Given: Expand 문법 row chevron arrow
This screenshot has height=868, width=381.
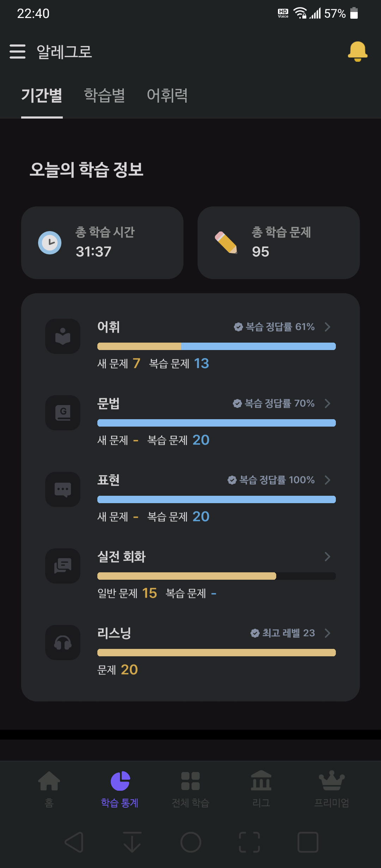Looking at the screenshot, I should pyautogui.click(x=327, y=403).
